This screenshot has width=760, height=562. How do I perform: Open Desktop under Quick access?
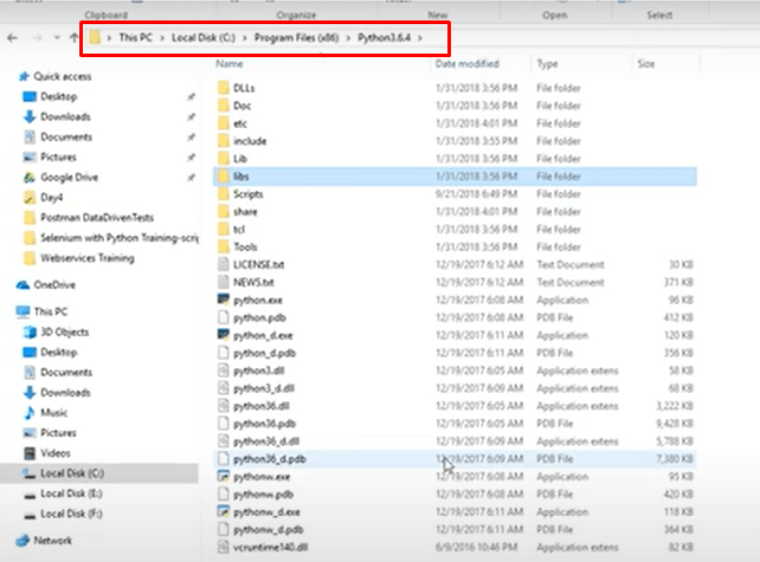(x=59, y=96)
